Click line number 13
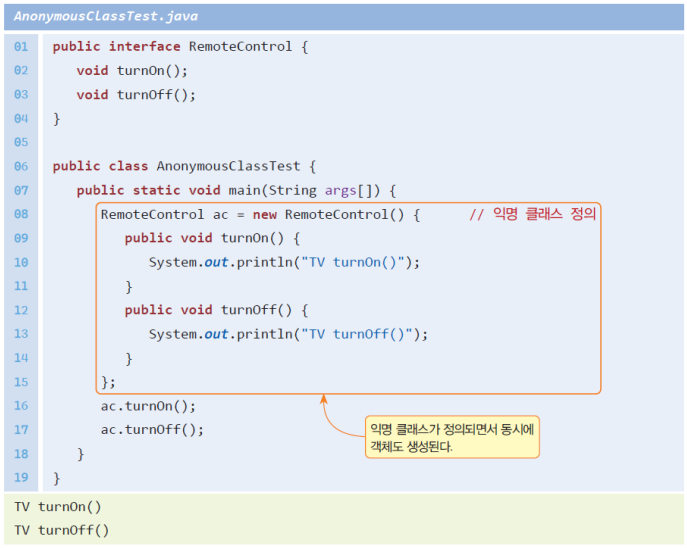The height and width of the screenshot is (548, 687). click(21, 334)
